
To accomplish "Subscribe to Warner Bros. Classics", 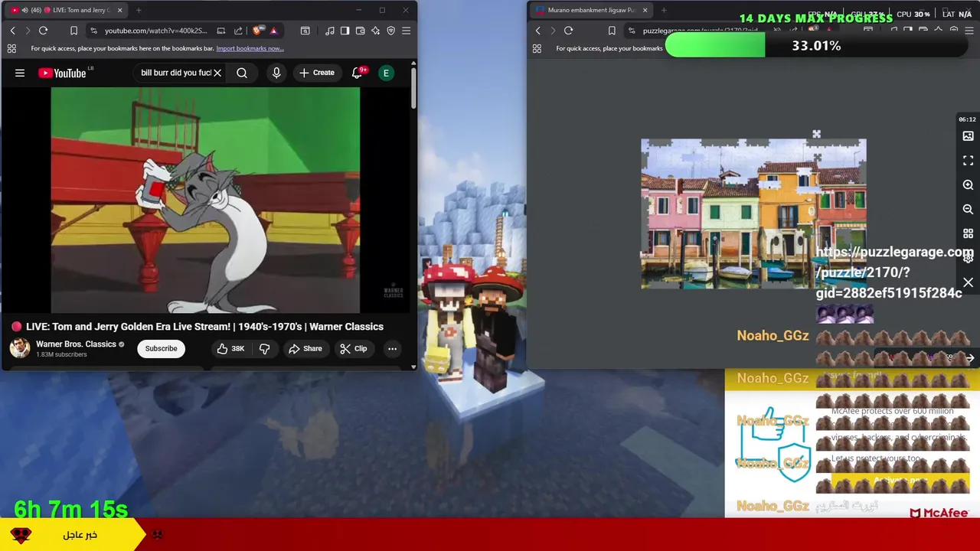I will (161, 348).
